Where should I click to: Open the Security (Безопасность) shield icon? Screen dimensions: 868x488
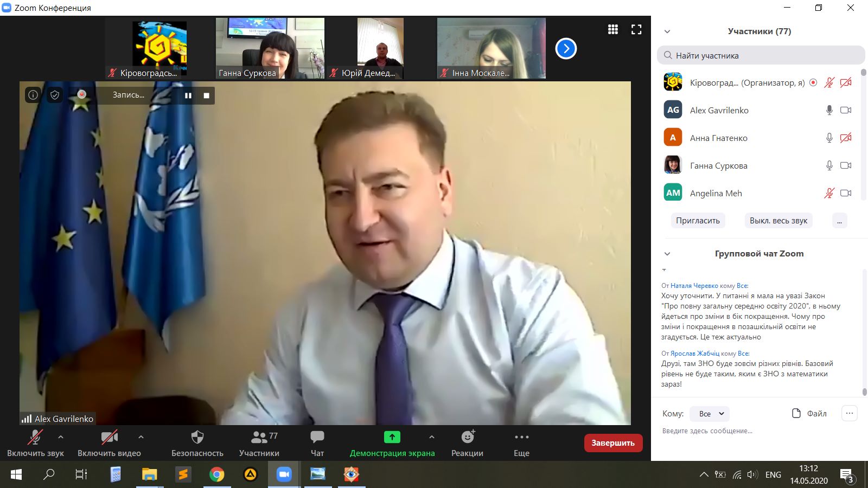tap(197, 438)
